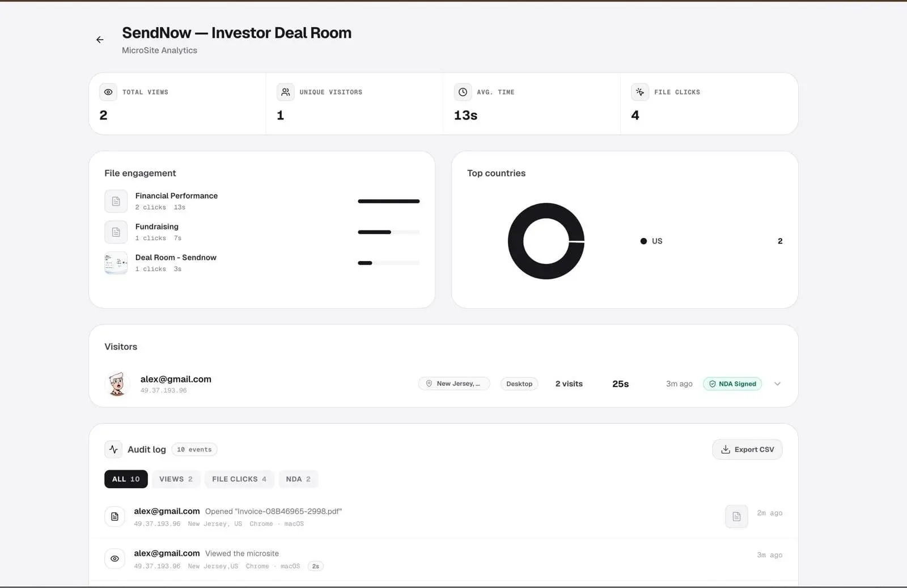Image resolution: width=907 pixels, height=588 pixels.
Task: Click the Fundraising file icon
Action: (116, 232)
